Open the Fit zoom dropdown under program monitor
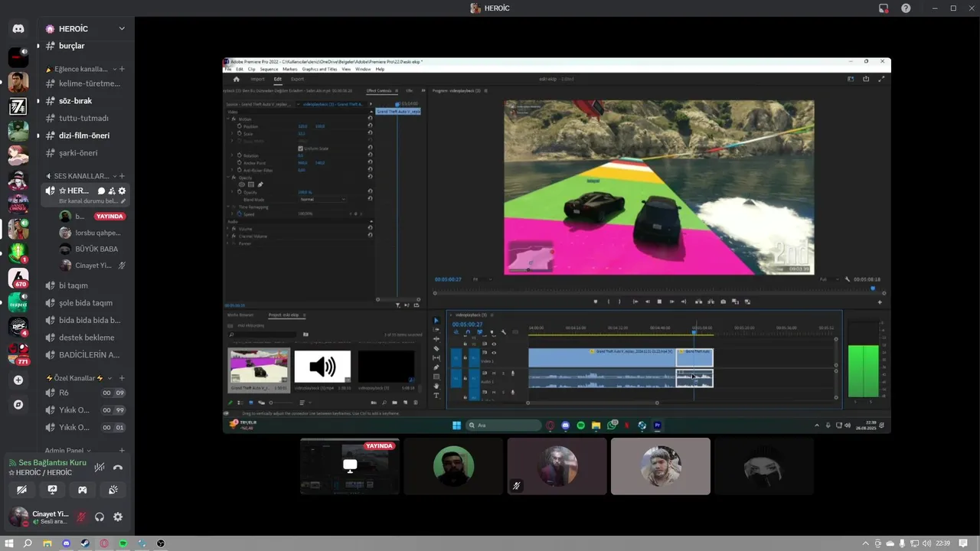 tap(482, 279)
